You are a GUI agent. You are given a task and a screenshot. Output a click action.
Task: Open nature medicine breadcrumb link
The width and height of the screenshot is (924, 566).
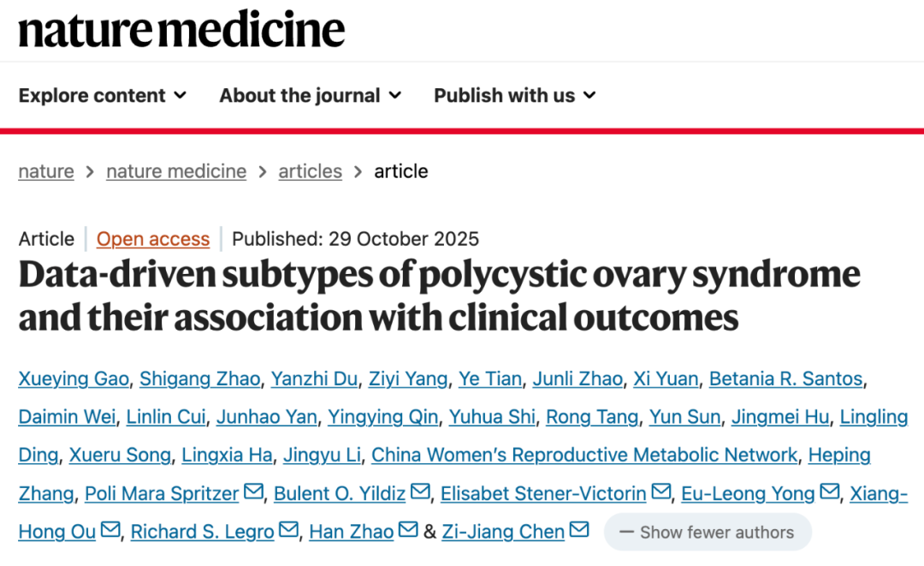click(x=176, y=171)
